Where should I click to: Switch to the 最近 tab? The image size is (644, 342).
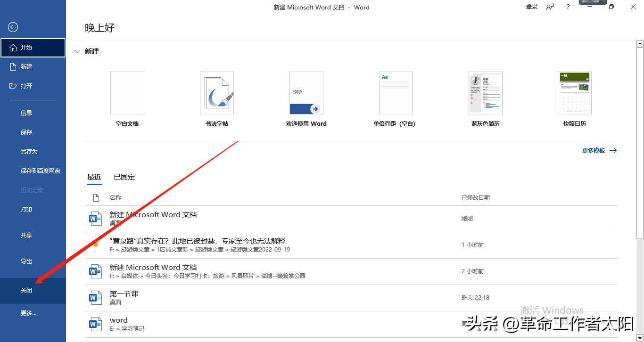94,178
